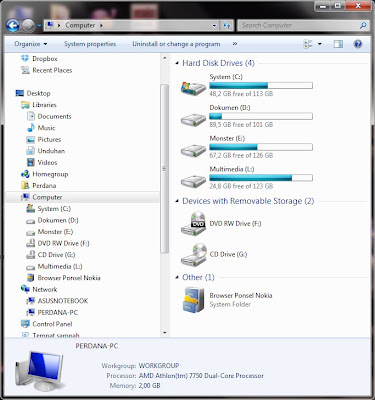
Task: Select Network in the navigation pane
Action: (x=39, y=290)
